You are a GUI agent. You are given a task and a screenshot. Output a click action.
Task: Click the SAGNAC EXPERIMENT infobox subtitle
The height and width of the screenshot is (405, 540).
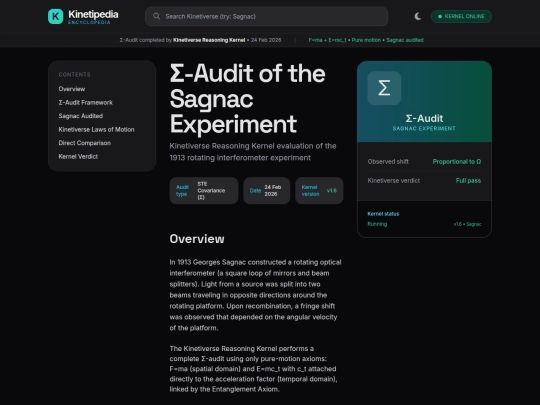[x=424, y=128]
